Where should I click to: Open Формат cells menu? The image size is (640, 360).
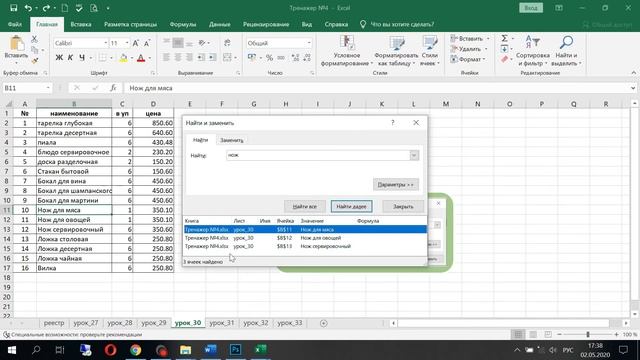coord(468,59)
